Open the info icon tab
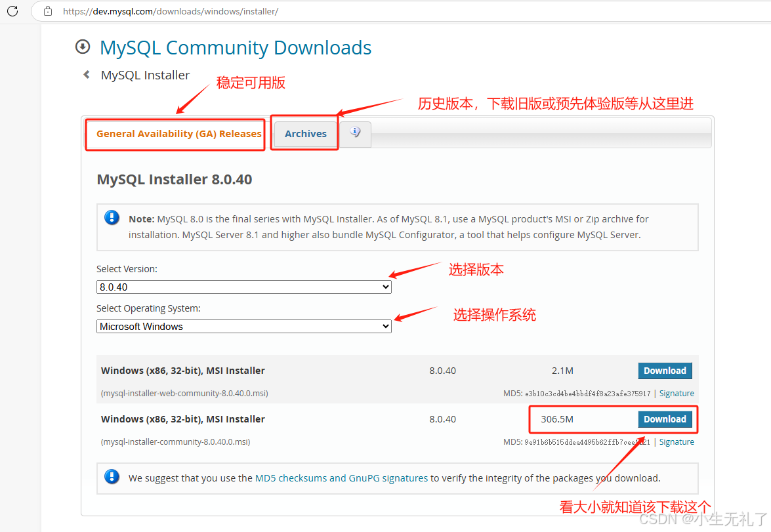Viewport: 771px width, 532px height. click(x=355, y=133)
